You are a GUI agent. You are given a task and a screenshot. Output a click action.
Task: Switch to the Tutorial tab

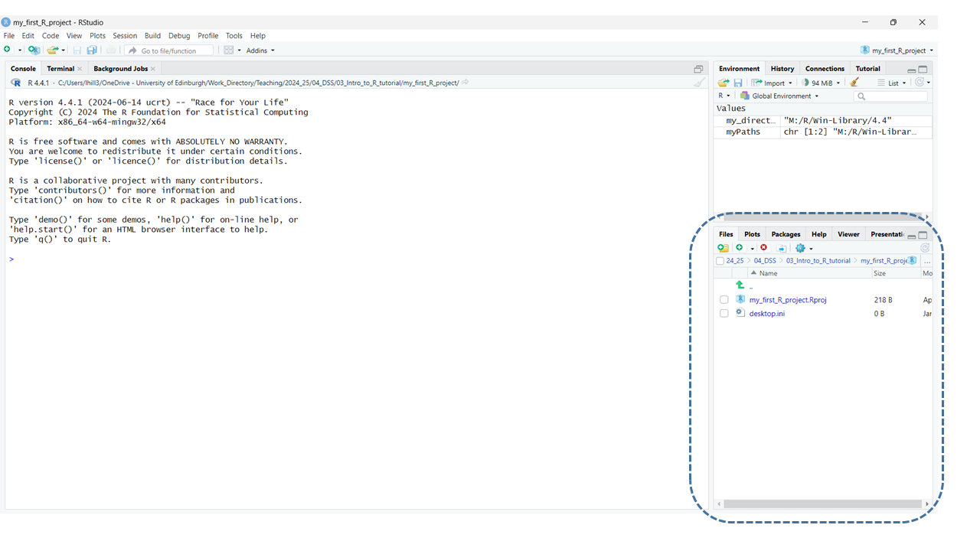tap(867, 69)
